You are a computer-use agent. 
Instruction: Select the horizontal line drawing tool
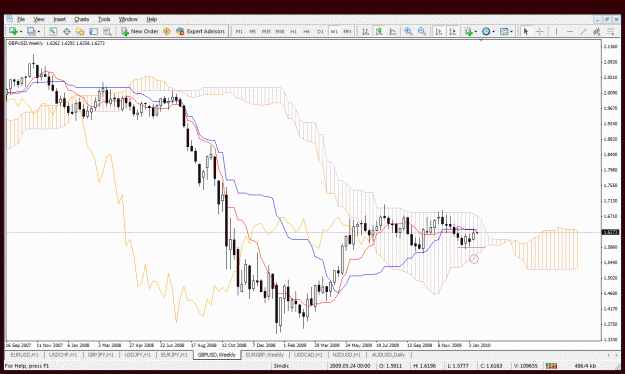[x=570, y=31]
